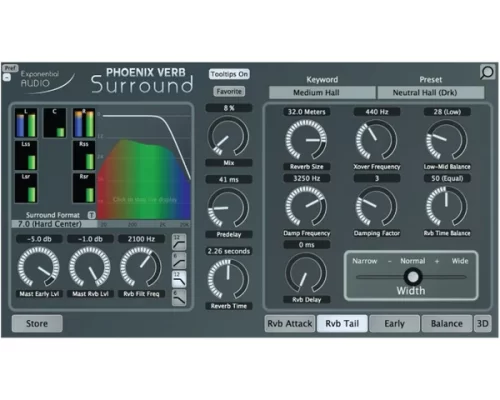Click the Predelay knob

(x=228, y=208)
